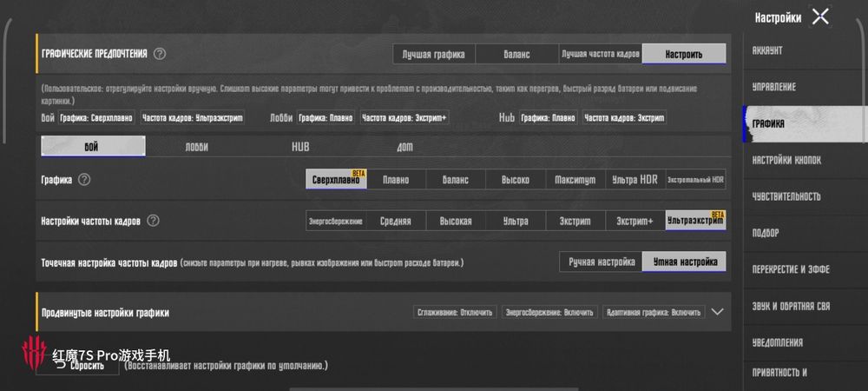This screenshot has height=391, width=868.
Task: Click the Энергосбережение: Включить tag
Action: click(x=549, y=312)
